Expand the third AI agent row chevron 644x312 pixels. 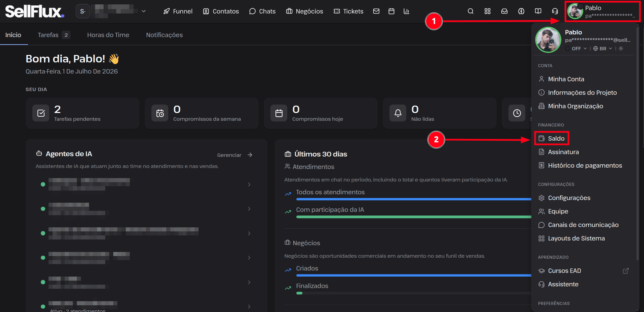click(249, 233)
